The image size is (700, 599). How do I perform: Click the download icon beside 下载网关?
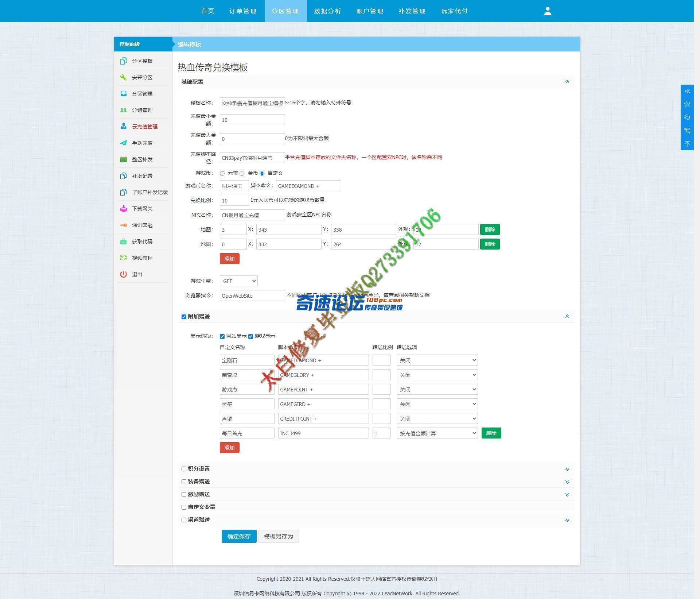pos(124,209)
